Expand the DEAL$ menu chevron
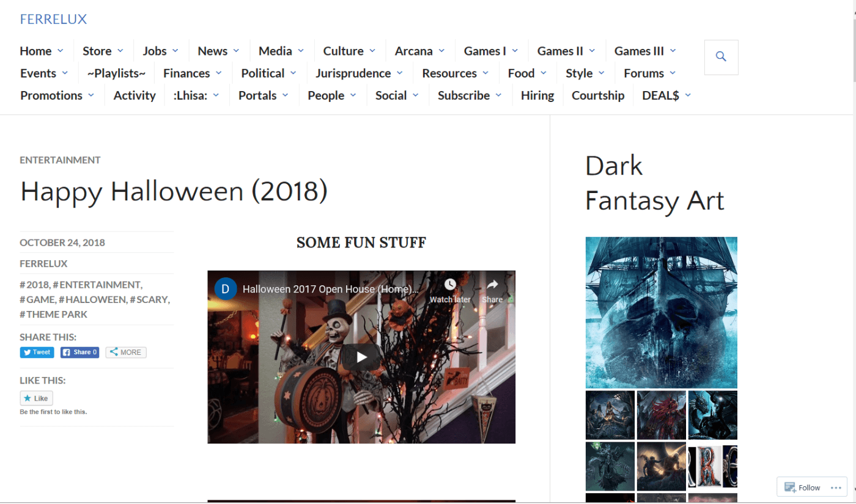The width and height of the screenshot is (856, 504). [x=687, y=95]
